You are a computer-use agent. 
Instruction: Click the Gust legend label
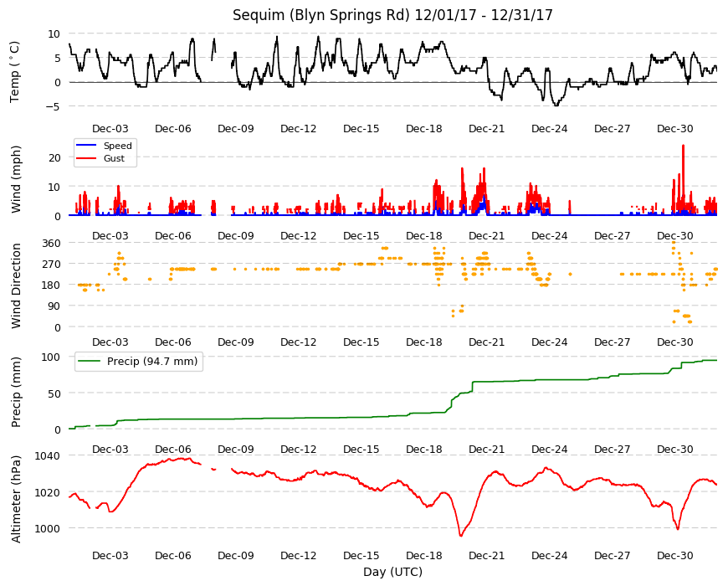pos(114,158)
